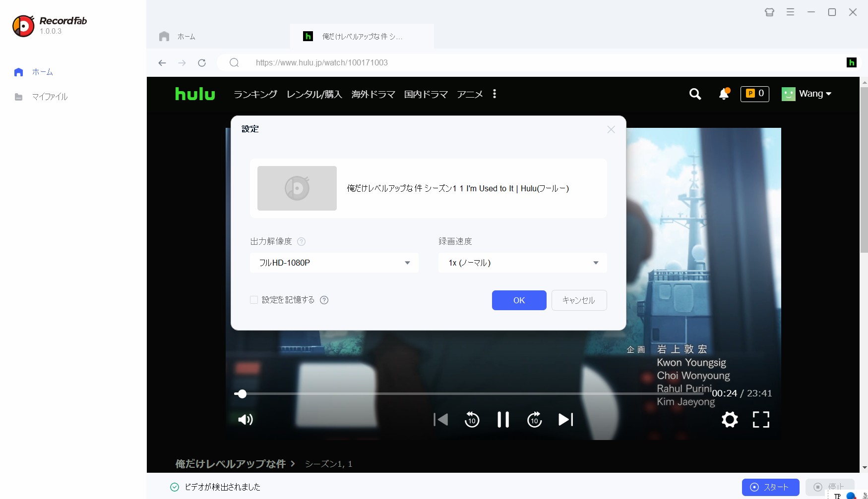This screenshot has height=499, width=868.
Task: Click the video thumbnail placeholder in dialog
Action: coord(297,188)
